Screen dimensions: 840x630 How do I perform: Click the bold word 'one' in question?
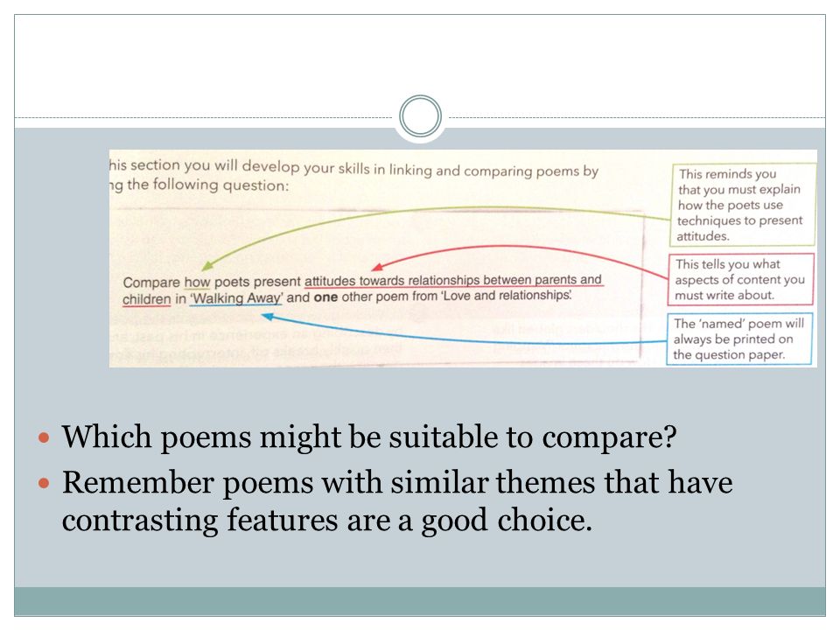coord(325,297)
